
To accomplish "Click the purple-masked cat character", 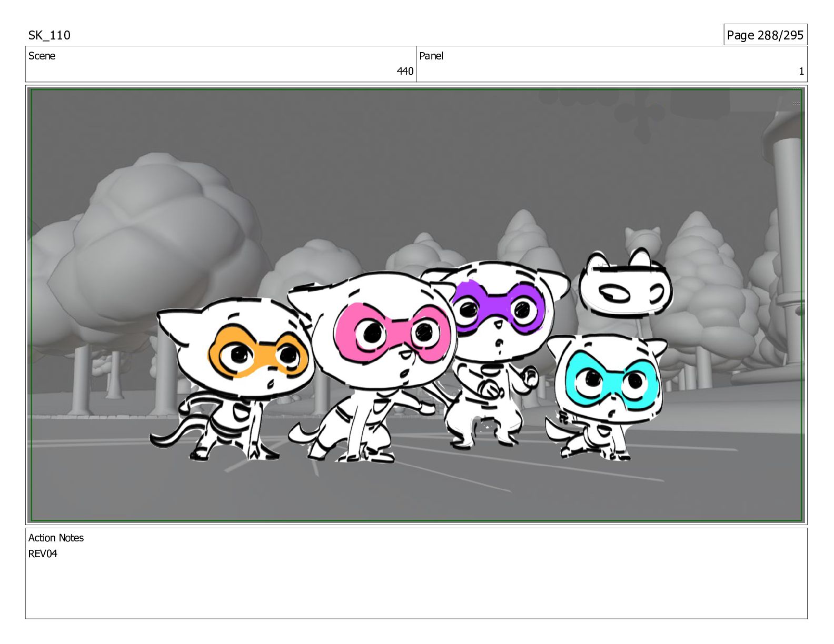I will (x=495, y=355).
